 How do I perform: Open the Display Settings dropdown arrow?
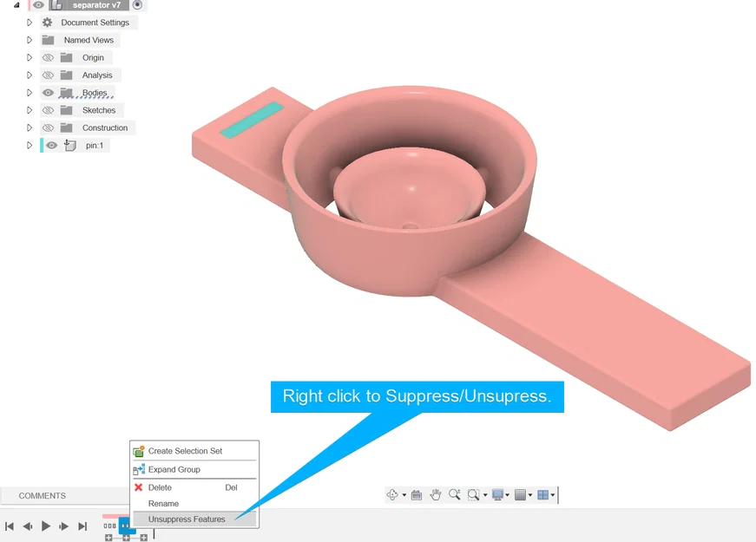pyautogui.click(x=507, y=495)
